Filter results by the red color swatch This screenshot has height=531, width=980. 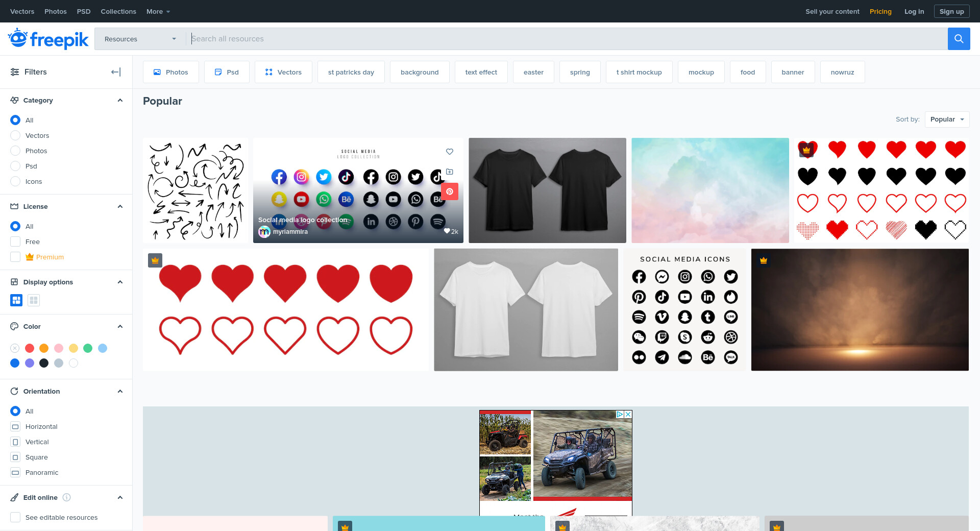30,348
